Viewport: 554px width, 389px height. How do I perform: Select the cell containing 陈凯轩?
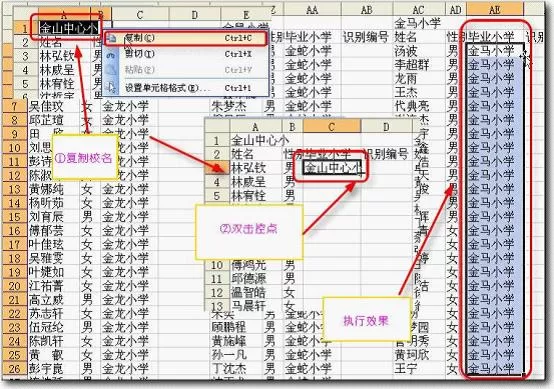coord(53,341)
